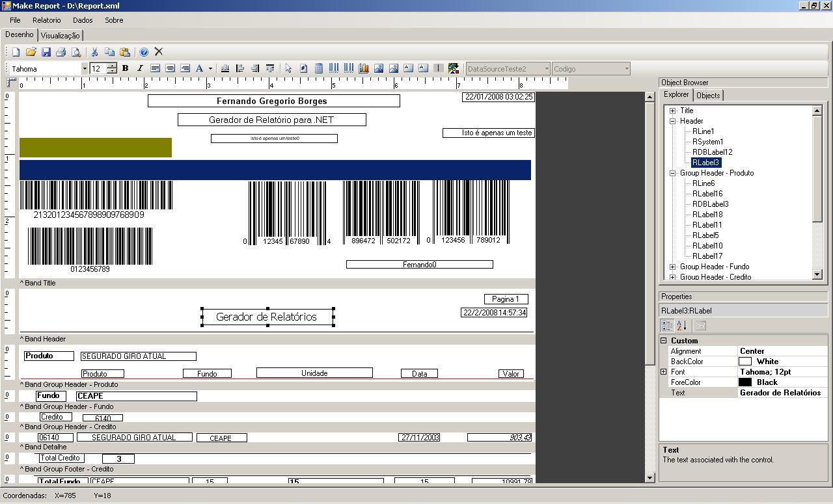
Task: Select the colored shapes tool
Action: click(x=454, y=68)
